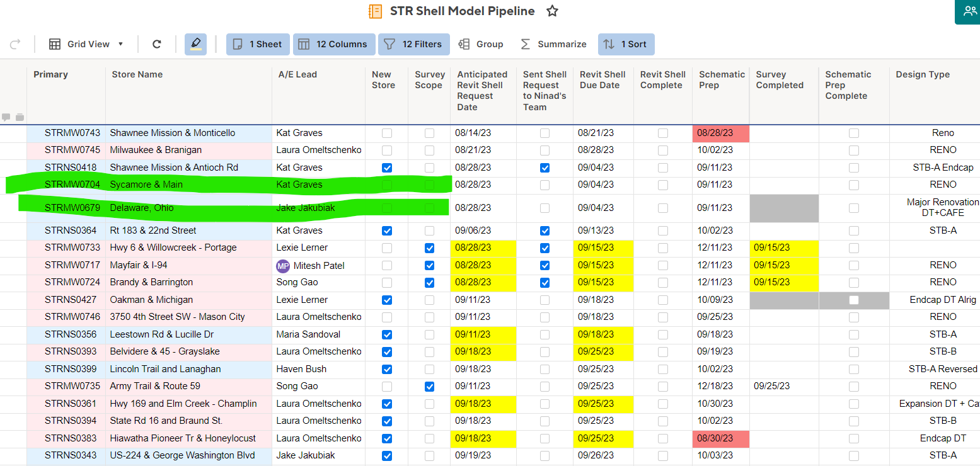This screenshot has width=980, height=466.
Task: Select cell 08/14/23 Anticipated Revit Shell Request
Action: coord(483,133)
